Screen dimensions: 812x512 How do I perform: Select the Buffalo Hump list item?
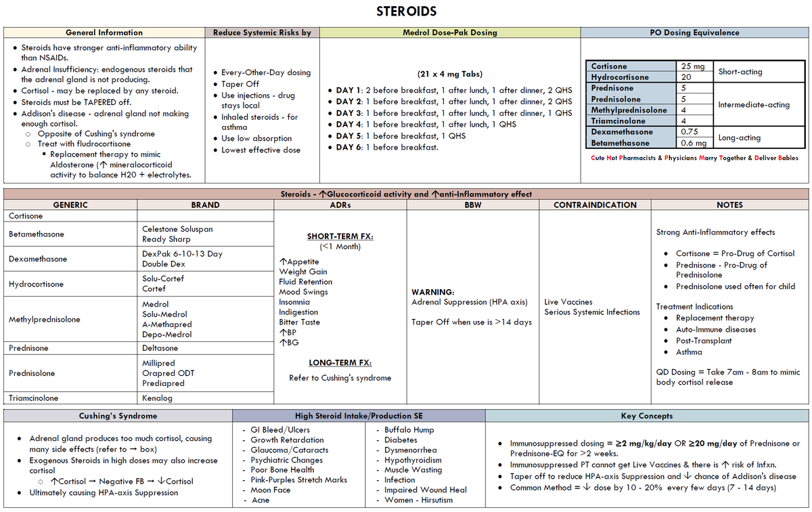pos(409,430)
